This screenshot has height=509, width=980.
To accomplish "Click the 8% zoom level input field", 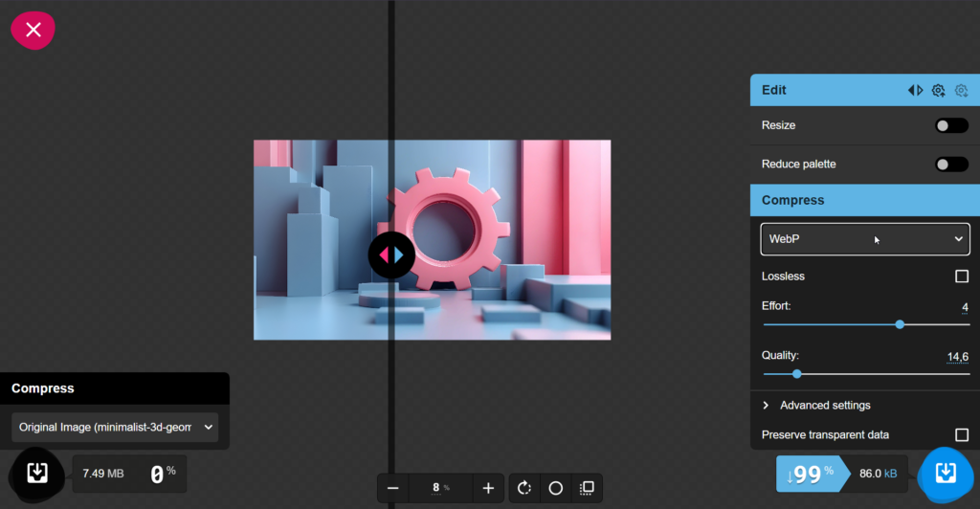I will pos(440,488).
